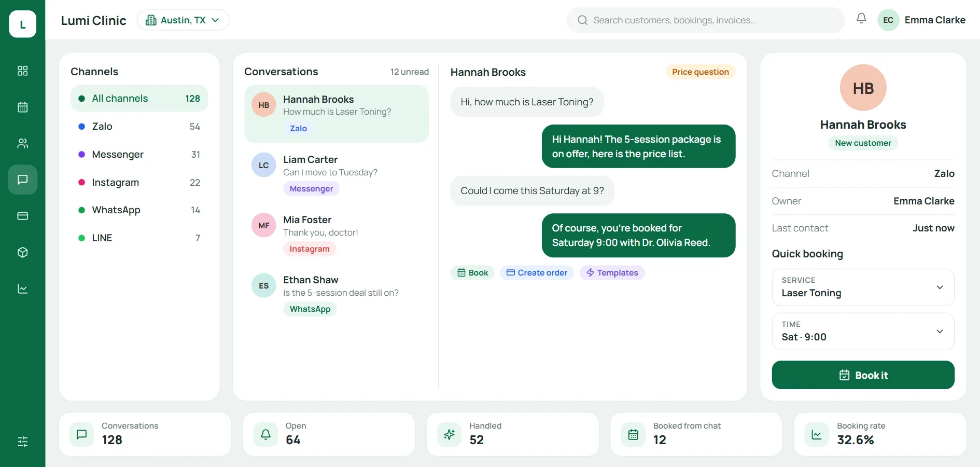Image resolution: width=980 pixels, height=467 pixels.
Task: Filter by Messenger channel
Action: 139,155
